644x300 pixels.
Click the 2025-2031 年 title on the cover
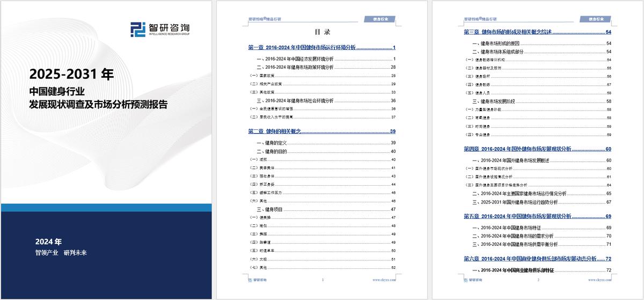71,73
